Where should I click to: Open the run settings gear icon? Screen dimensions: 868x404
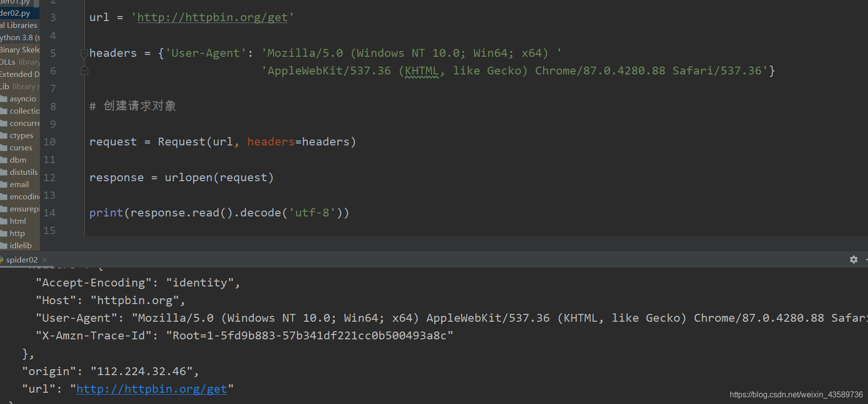click(x=853, y=260)
